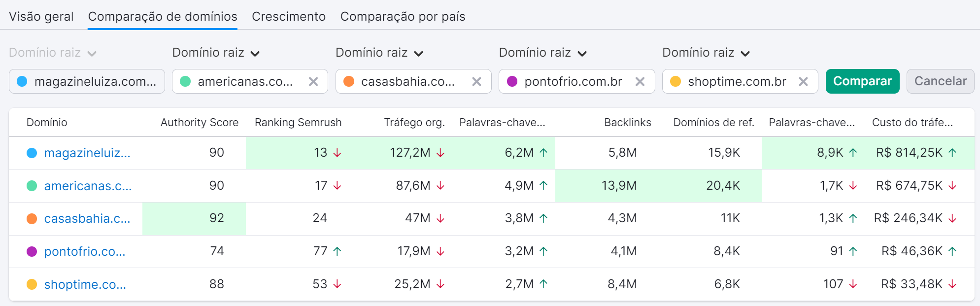
Task: Remove americanas.com.br from the comparison
Action: coord(313,82)
